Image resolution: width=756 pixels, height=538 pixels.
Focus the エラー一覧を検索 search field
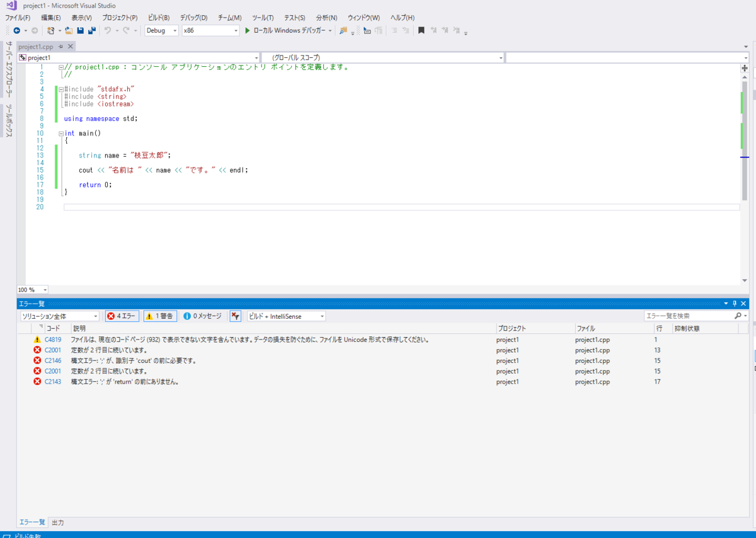point(689,316)
